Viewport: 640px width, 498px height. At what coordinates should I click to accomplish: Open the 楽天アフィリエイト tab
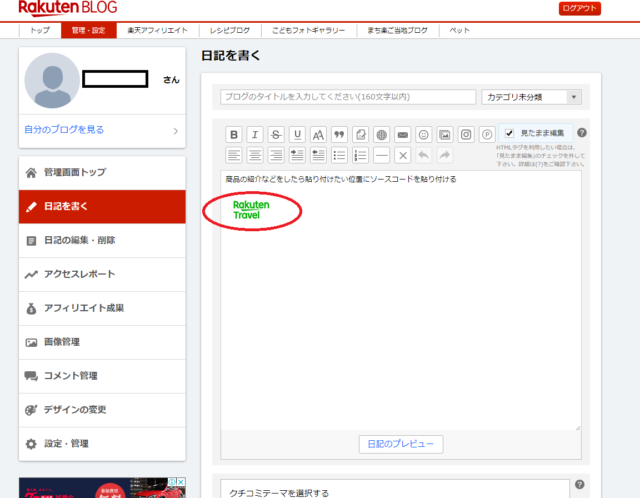point(158,30)
